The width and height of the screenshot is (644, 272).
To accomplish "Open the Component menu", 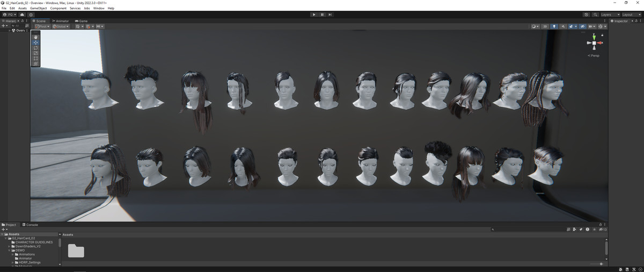I will click(x=58, y=8).
